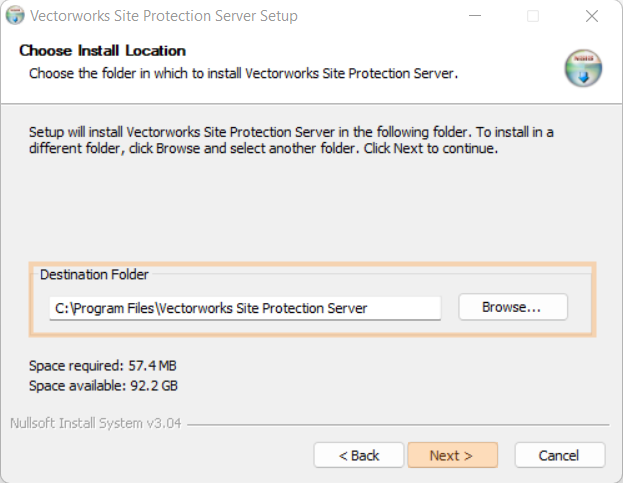Select the 'Space available: 92.2 GB' text

[x=103, y=386]
